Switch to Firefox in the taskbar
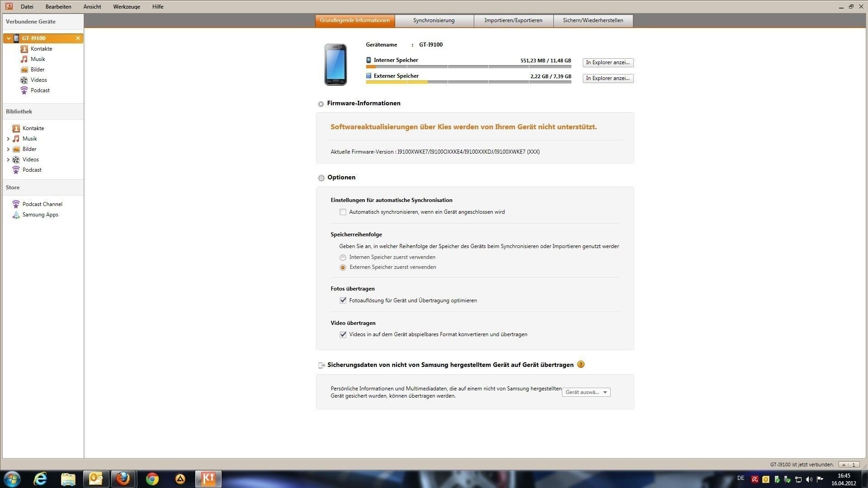This screenshot has height=488, width=868. [123, 479]
